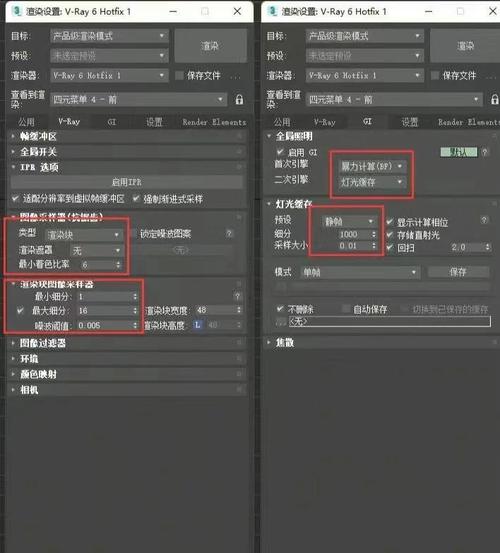Image resolution: width=500 pixels, height=553 pixels.
Task: Open 类型 渲染块 dropdown
Action: pos(84,235)
